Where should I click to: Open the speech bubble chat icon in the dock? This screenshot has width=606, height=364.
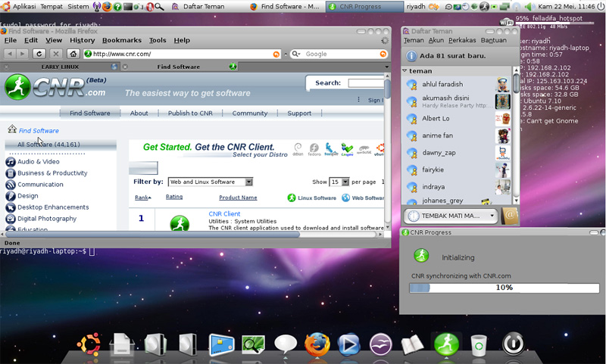point(286,344)
